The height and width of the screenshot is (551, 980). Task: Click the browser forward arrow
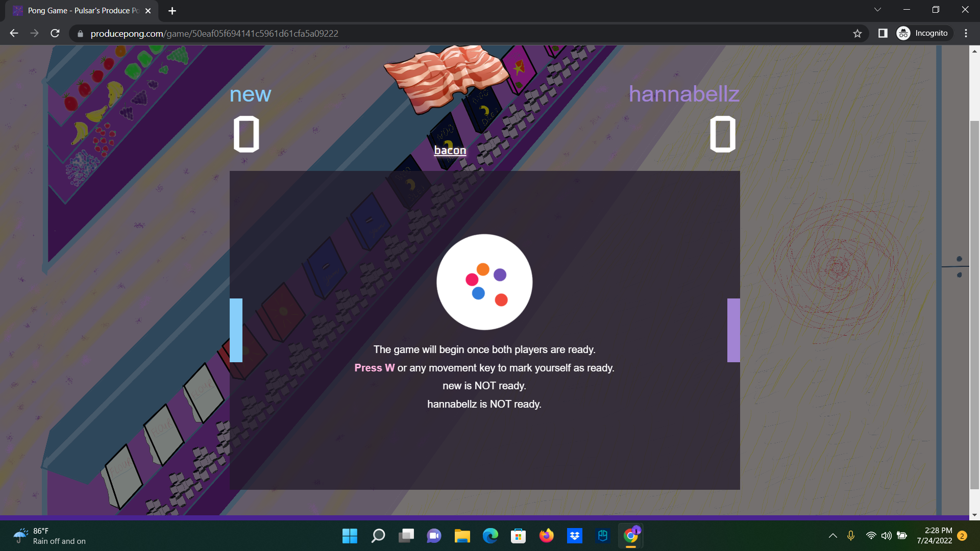34,33
